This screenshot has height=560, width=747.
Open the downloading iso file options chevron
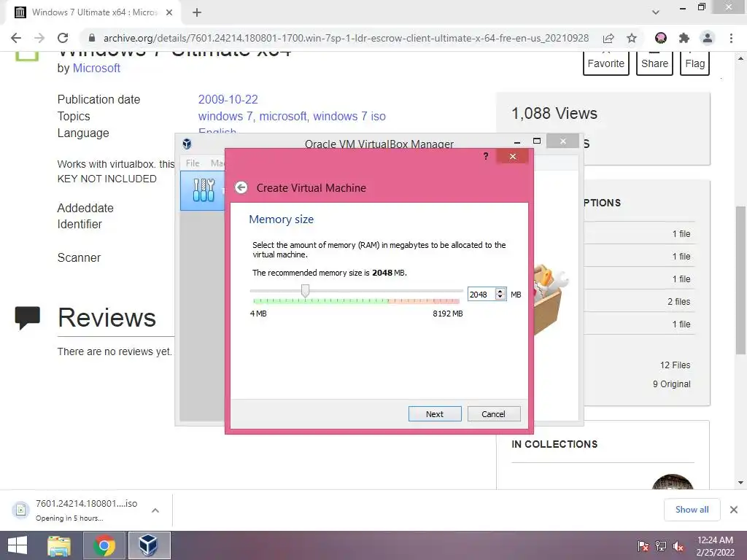155,510
